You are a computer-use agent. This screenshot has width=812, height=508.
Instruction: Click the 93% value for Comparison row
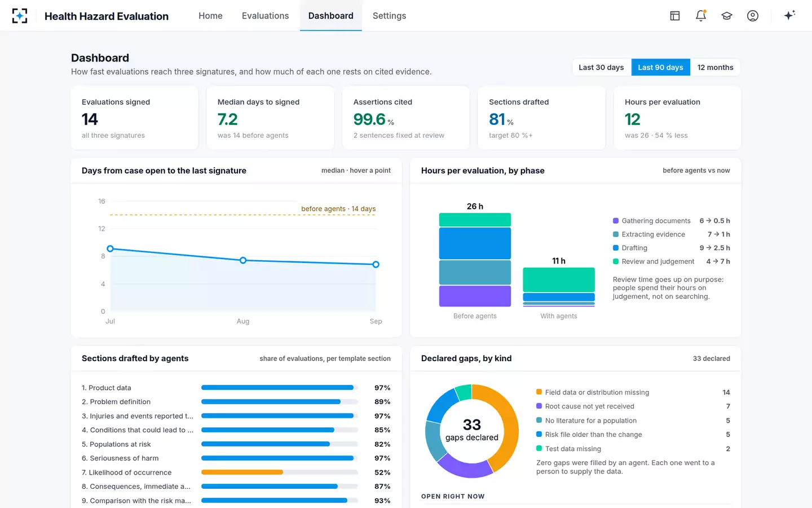pyautogui.click(x=382, y=501)
